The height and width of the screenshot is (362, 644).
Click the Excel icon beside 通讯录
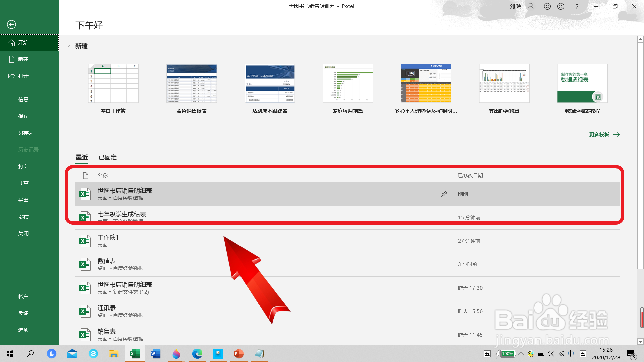(85, 311)
